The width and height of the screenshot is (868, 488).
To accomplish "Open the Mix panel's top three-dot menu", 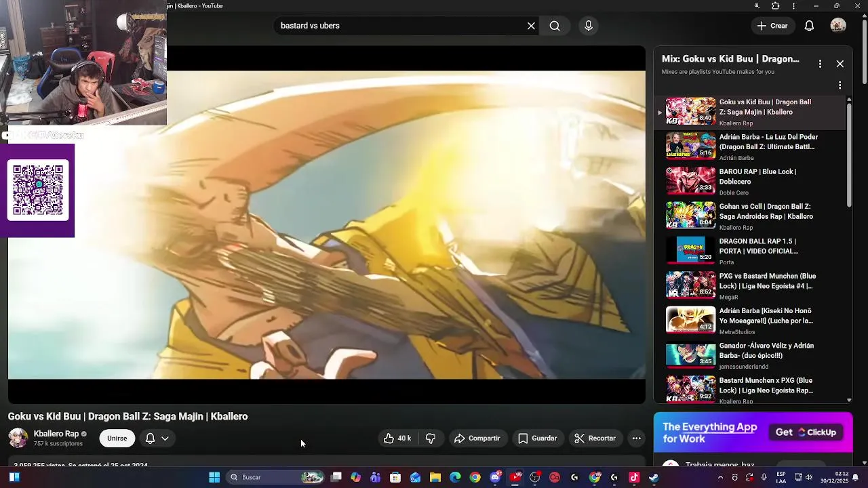I will 820,64.
